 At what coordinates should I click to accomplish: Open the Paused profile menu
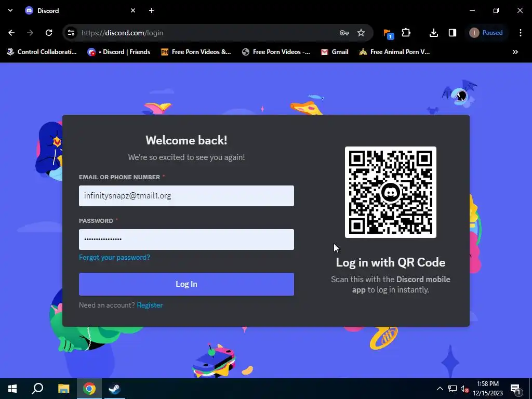(x=486, y=33)
